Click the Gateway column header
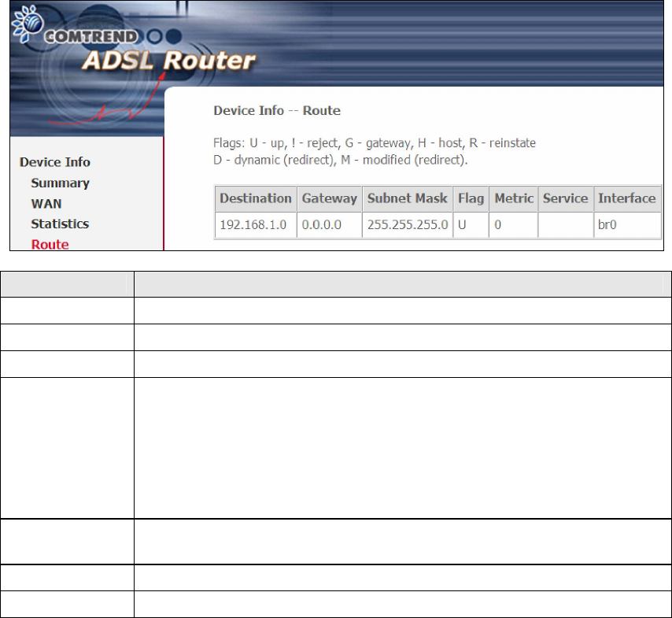The height and width of the screenshot is (618, 672). point(329,198)
